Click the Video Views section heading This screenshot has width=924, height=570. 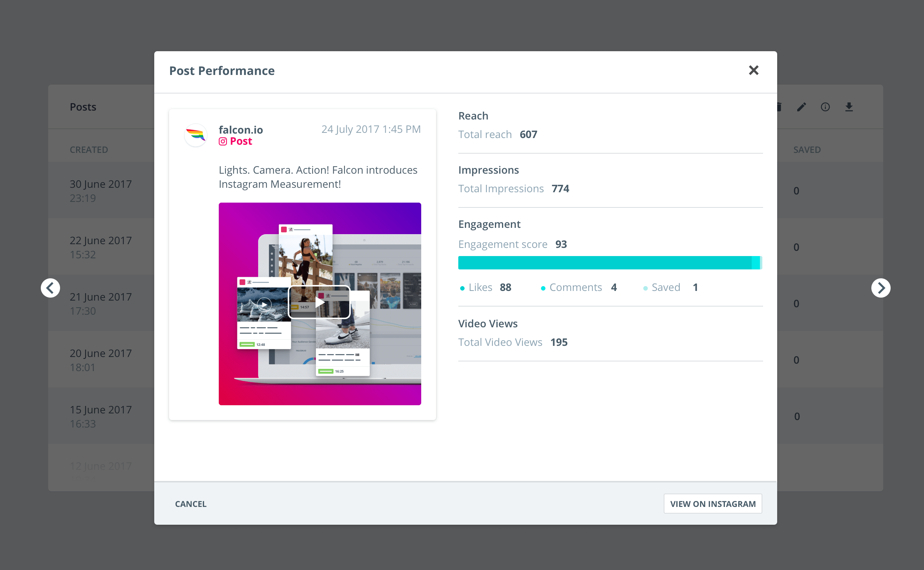pyautogui.click(x=488, y=324)
